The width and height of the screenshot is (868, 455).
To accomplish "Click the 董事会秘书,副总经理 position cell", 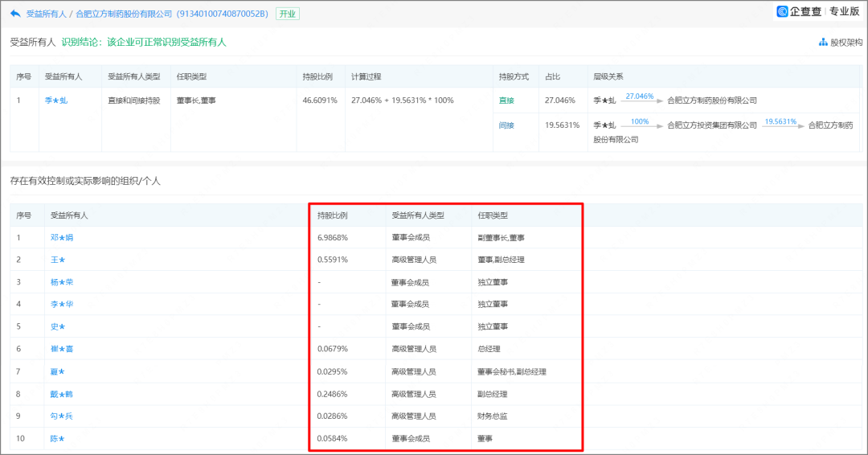I will 511,371.
